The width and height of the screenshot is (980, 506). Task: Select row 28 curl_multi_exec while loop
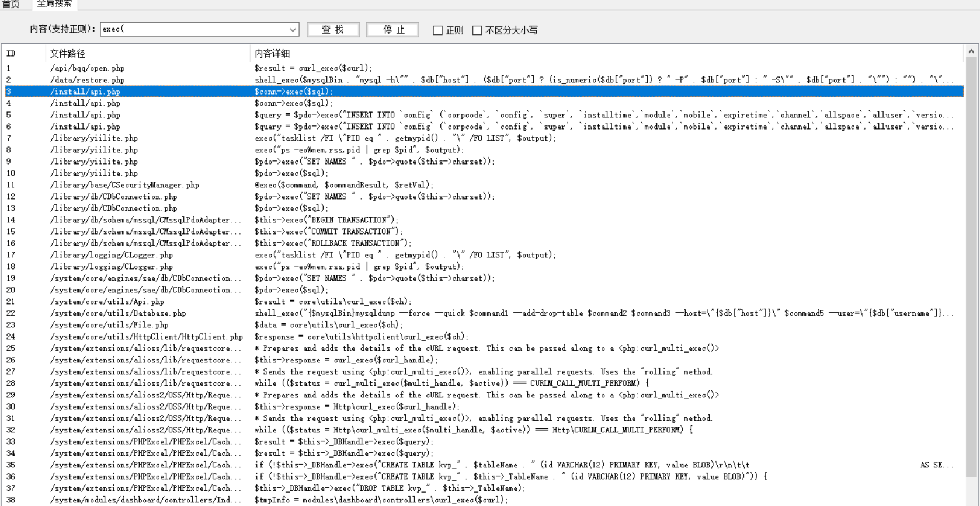point(484,383)
